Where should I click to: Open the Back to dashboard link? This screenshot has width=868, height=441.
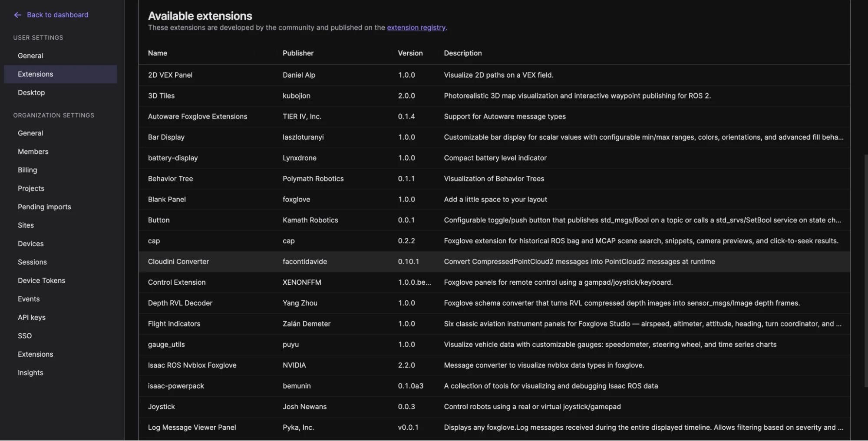click(x=57, y=15)
